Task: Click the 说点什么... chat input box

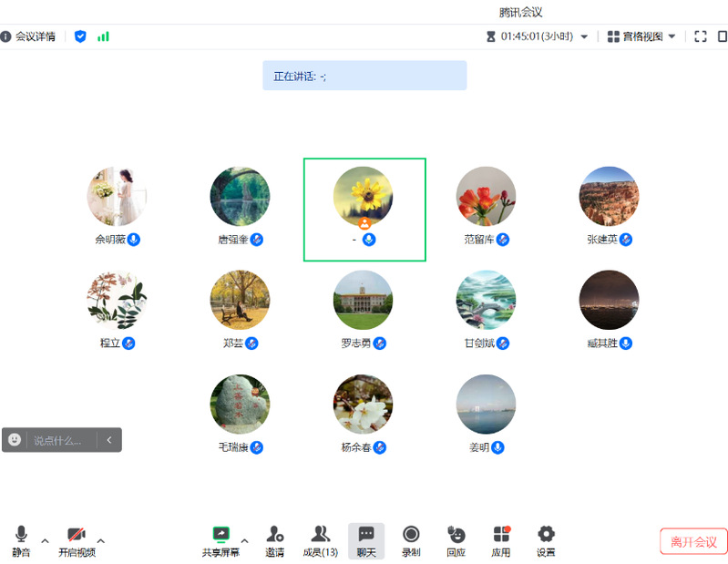Action: click(61, 440)
